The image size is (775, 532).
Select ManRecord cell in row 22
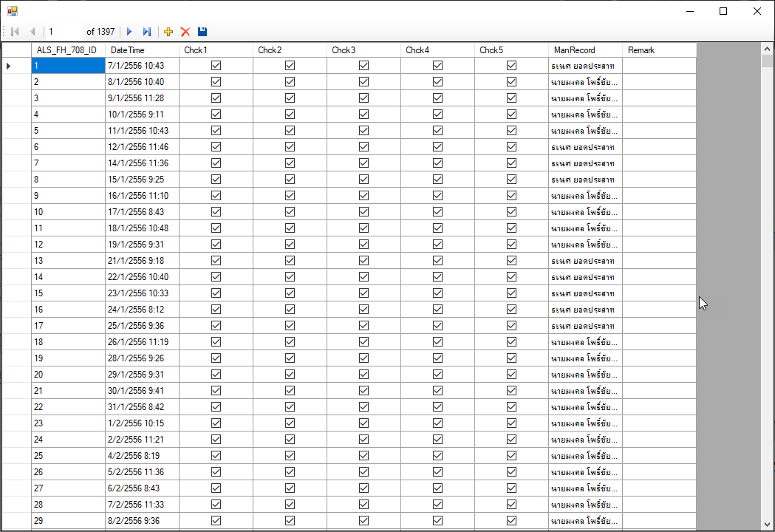(x=585, y=407)
